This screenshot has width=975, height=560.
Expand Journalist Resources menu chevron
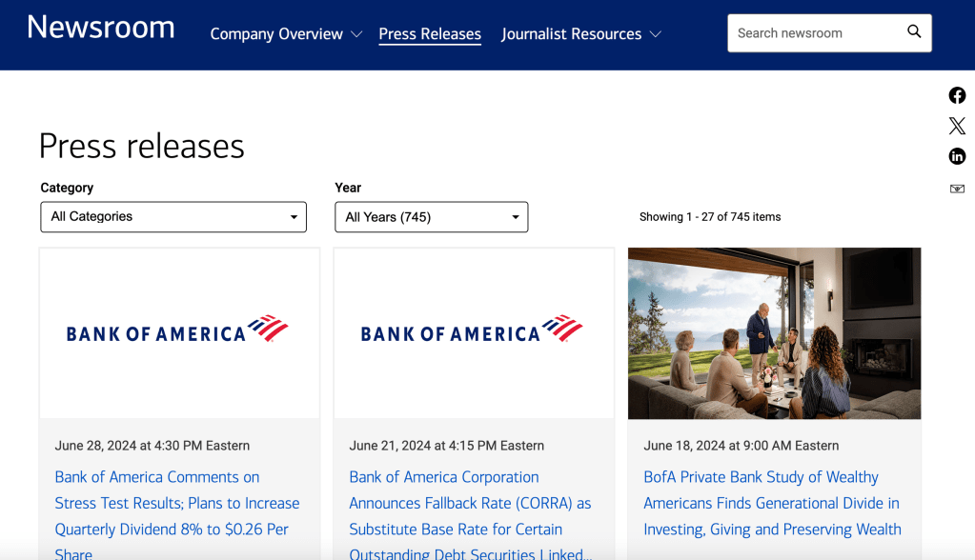click(x=656, y=34)
